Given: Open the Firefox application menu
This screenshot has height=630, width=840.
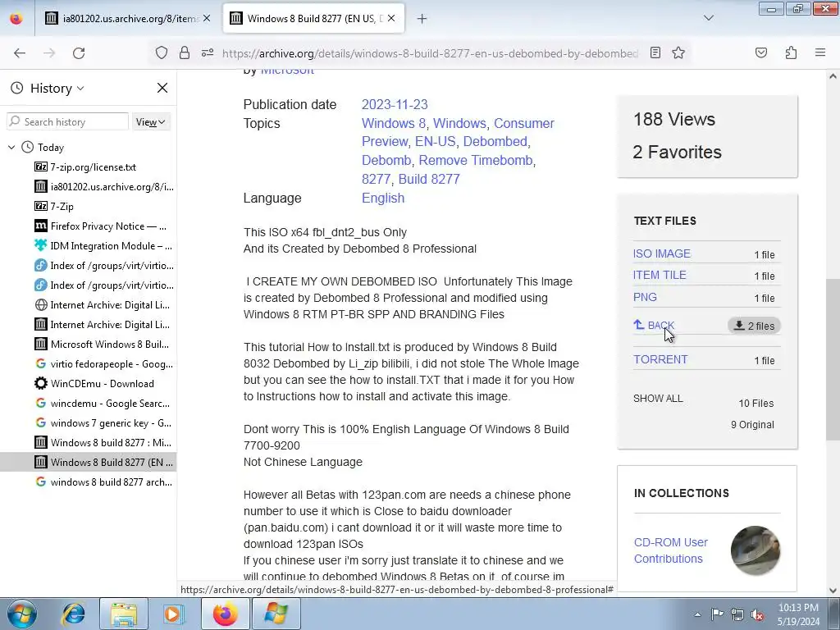Looking at the screenshot, I should 820,52.
